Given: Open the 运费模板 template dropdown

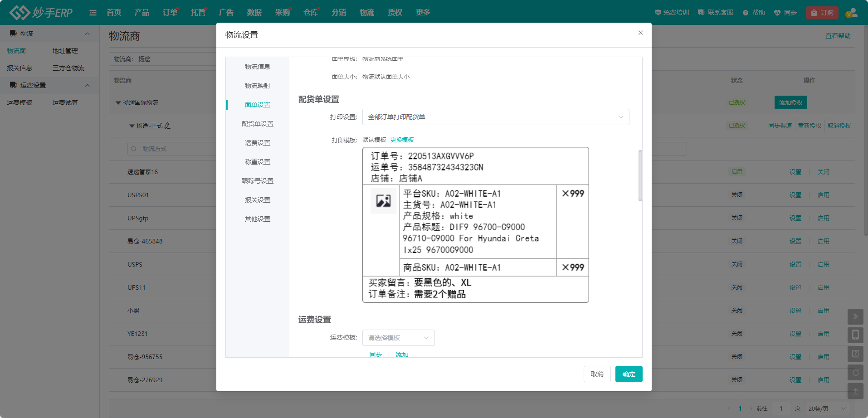Looking at the screenshot, I should coord(398,338).
